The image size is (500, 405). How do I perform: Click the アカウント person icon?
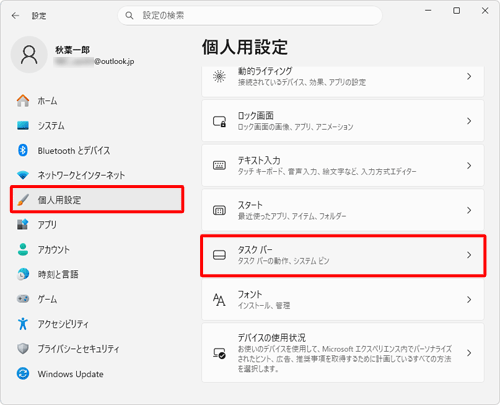[23, 249]
